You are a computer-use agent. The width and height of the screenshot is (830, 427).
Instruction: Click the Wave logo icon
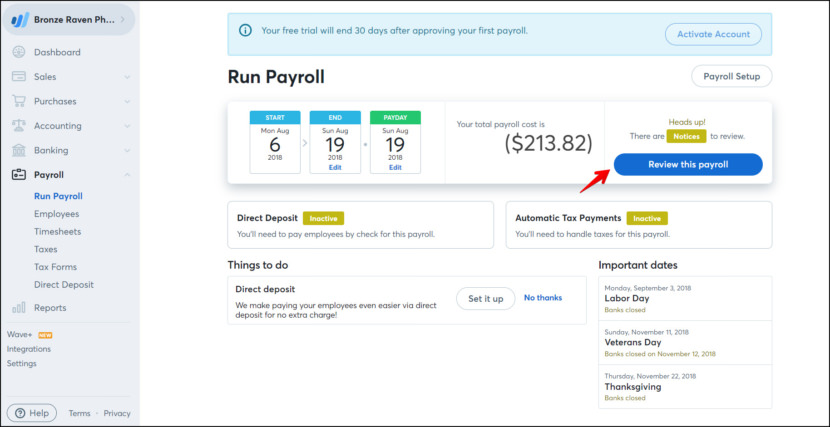pyautogui.click(x=20, y=20)
